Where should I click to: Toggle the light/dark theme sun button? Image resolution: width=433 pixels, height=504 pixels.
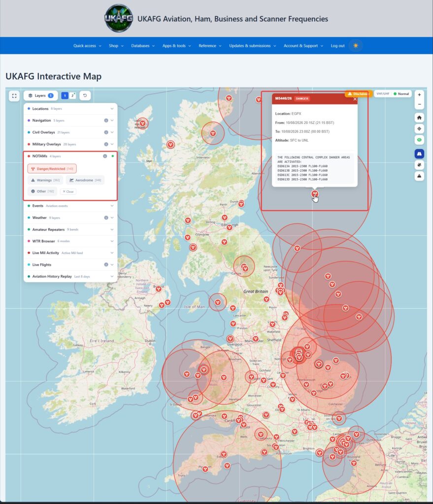pos(356,46)
